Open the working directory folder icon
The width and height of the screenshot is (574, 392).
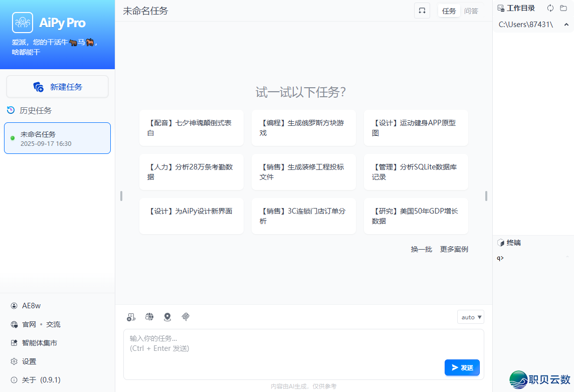click(563, 8)
